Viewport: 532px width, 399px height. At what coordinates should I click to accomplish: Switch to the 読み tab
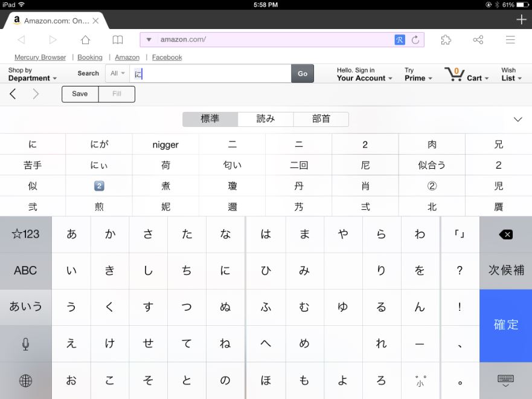coord(266,119)
